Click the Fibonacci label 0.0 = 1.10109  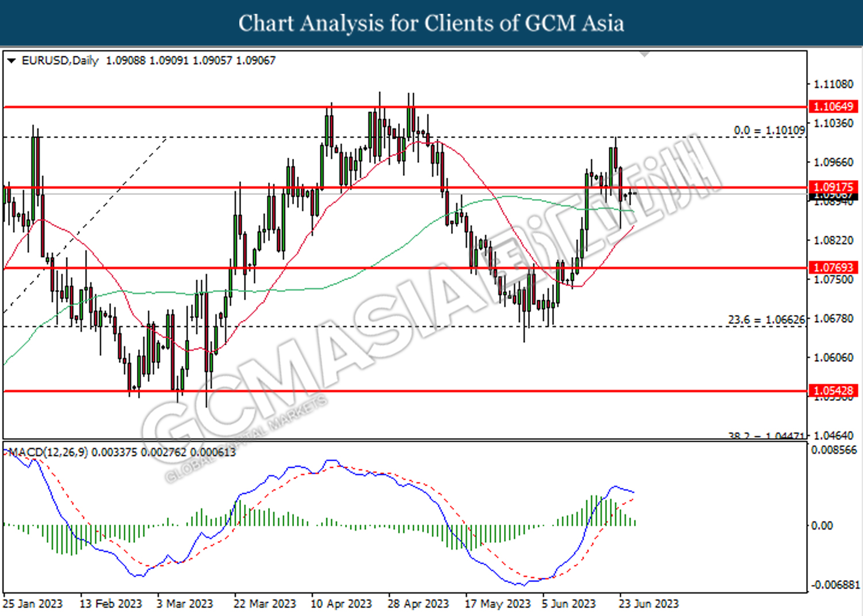(769, 131)
